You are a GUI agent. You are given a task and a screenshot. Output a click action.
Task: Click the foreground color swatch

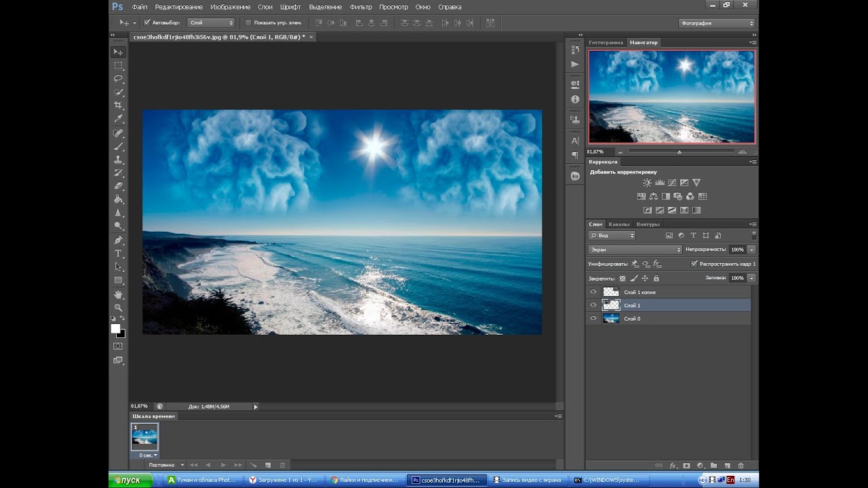[x=115, y=329]
